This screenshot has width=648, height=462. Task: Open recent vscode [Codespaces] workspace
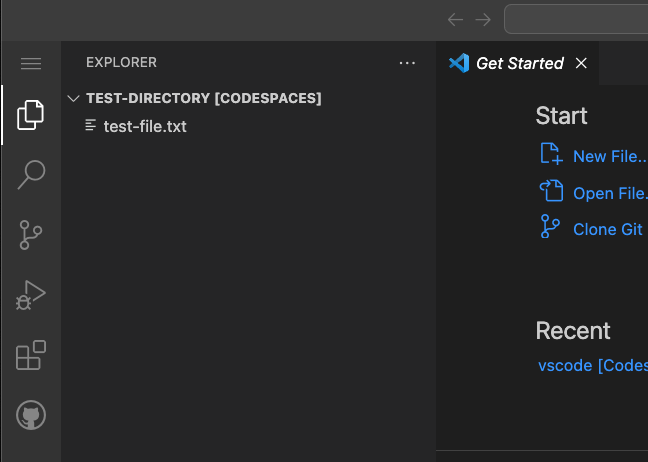tap(593, 365)
